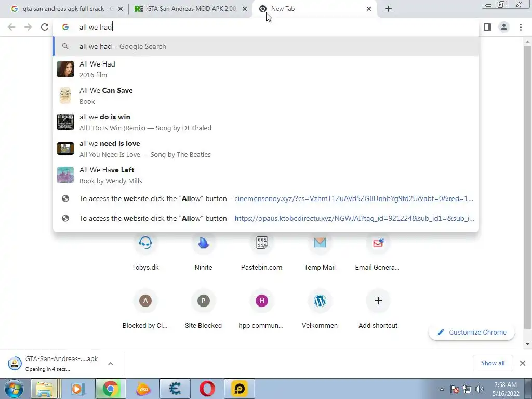Image resolution: width=532 pixels, height=399 pixels.
Task: Open the Site Blocked shortcut
Action: coord(203,309)
